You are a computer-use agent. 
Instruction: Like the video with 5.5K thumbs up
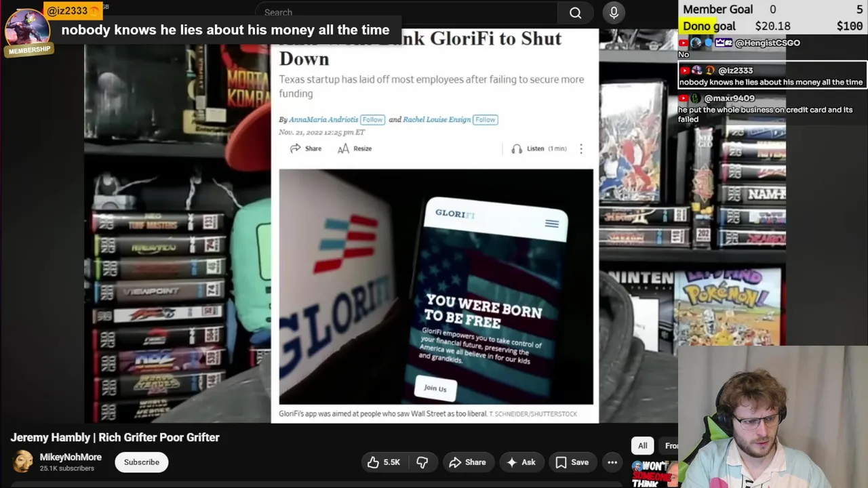pyautogui.click(x=383, y=462)
